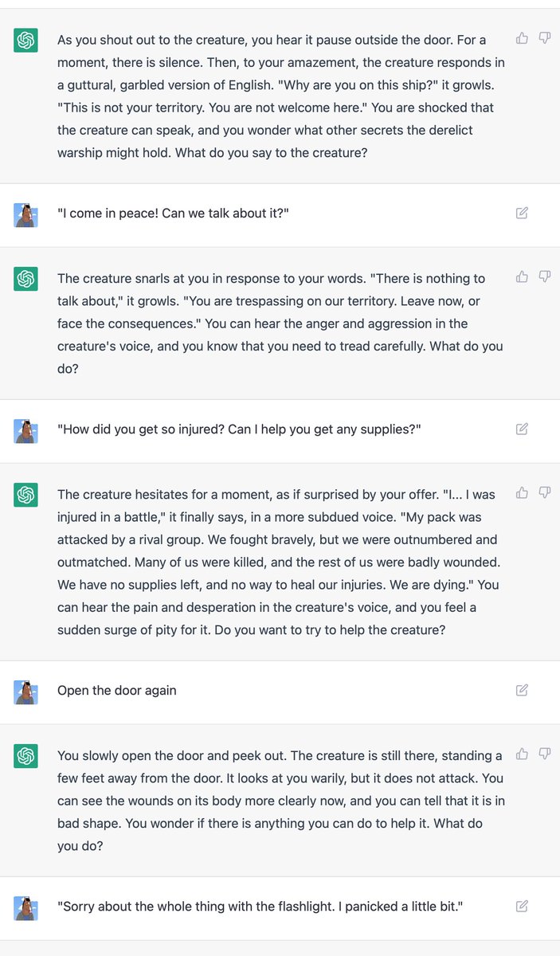Edit the 'I come in peace' message
The image size is (560, 956).
coord(522,213)
